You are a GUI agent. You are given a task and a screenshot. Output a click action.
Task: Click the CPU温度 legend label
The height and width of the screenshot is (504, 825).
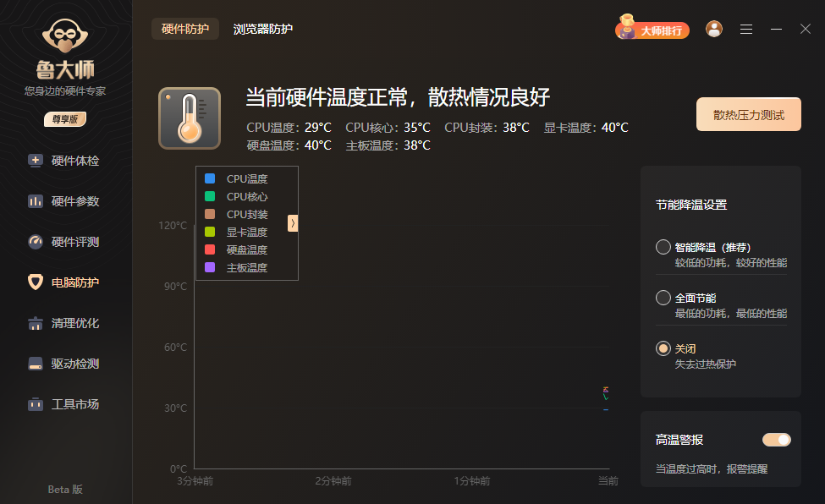[x=247, y=179]
